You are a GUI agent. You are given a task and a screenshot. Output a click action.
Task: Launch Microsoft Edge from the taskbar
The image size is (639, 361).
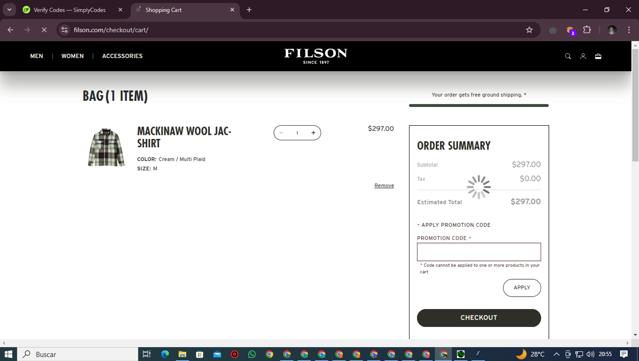(x=165, y=354)
